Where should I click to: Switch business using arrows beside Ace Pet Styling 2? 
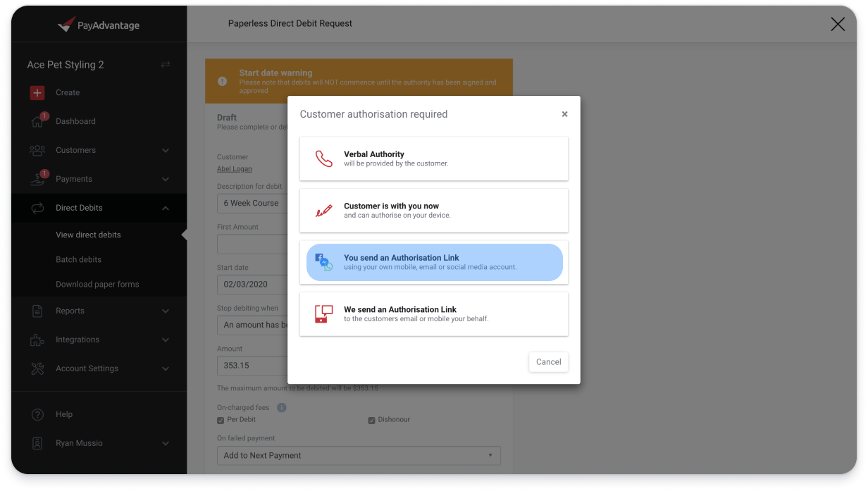pyautogui.click(x=166, y=65)
